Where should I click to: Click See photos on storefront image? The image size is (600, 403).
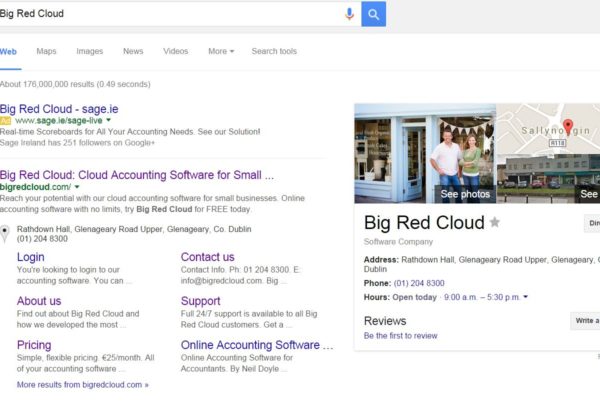(465, 194)
